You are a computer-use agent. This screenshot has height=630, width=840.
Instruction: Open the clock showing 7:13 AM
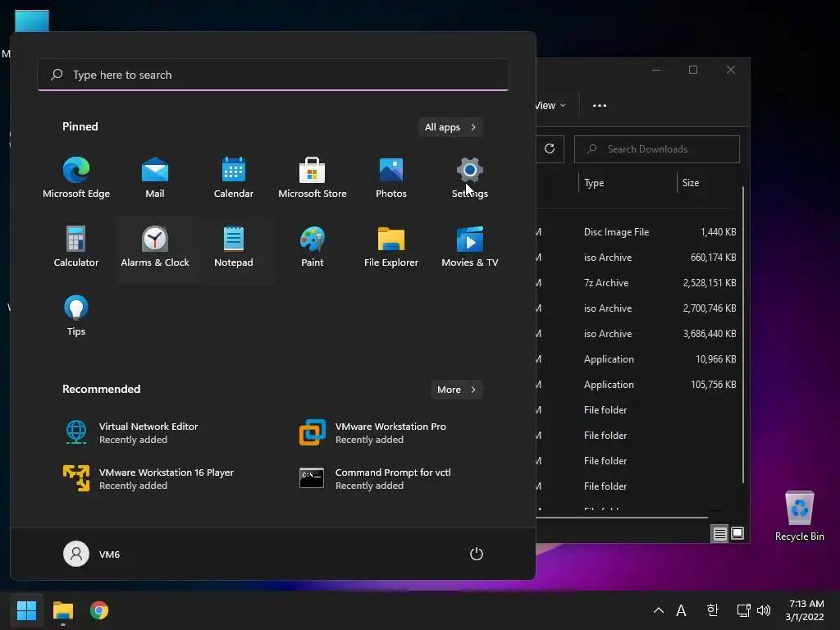coord(806,610)
